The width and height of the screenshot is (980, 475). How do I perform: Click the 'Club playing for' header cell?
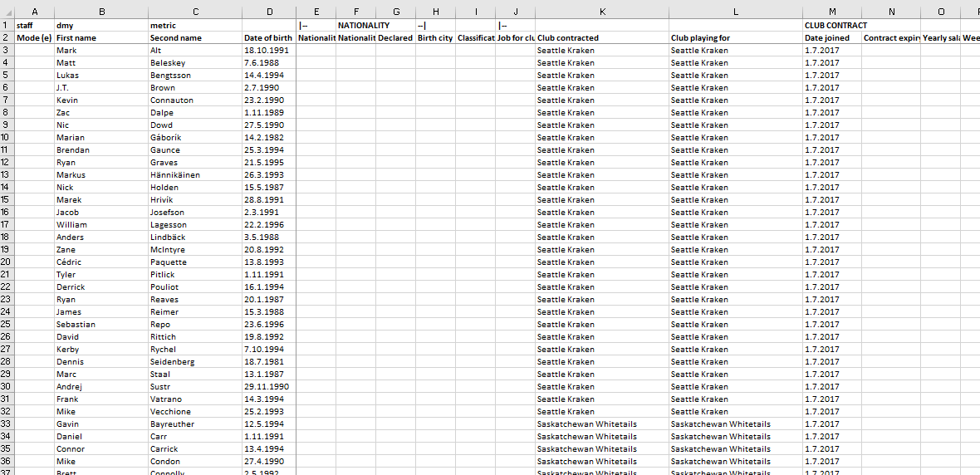(x=736, y=38)
